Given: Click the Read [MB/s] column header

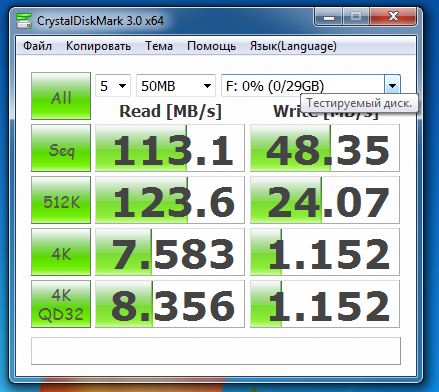Looking at the screenshot, I should pyautogui.click(x=170, y=111).
